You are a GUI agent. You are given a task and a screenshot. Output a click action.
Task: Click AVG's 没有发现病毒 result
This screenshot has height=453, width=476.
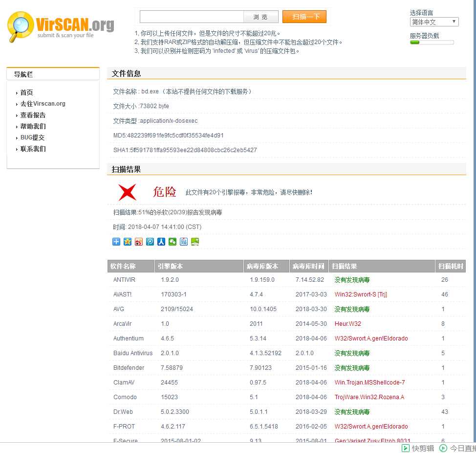(352, 309)
